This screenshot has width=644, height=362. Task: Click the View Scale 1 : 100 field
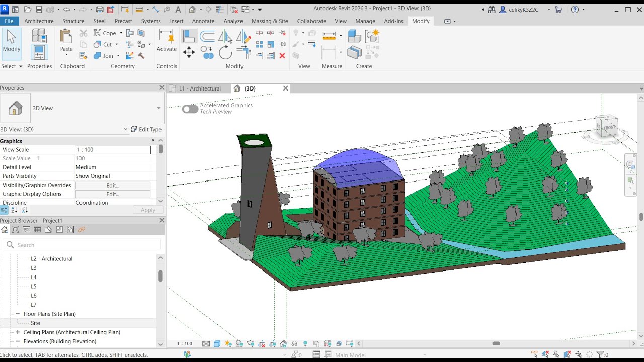[113, 150]
